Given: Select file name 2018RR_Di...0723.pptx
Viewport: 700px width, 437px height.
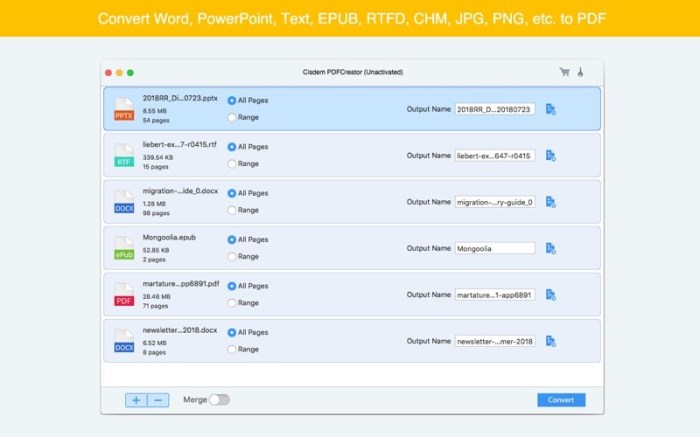Looking at the screenshot, I should click(x=180, y=98).
